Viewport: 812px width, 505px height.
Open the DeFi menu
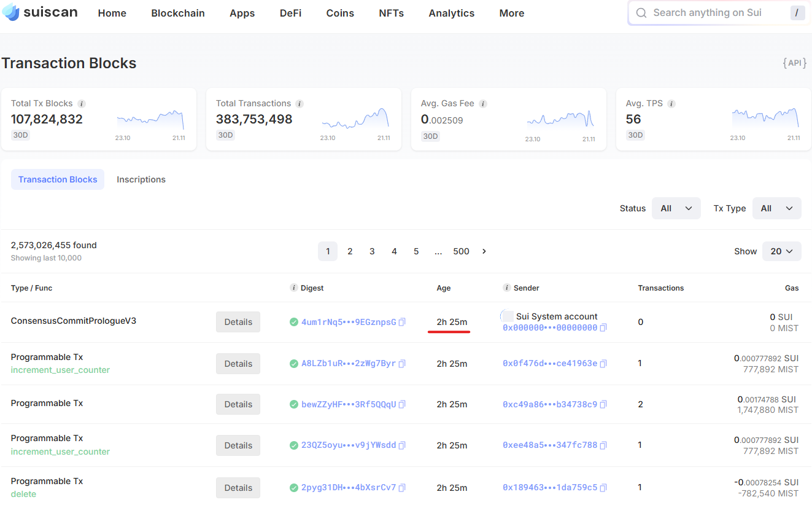290,13
